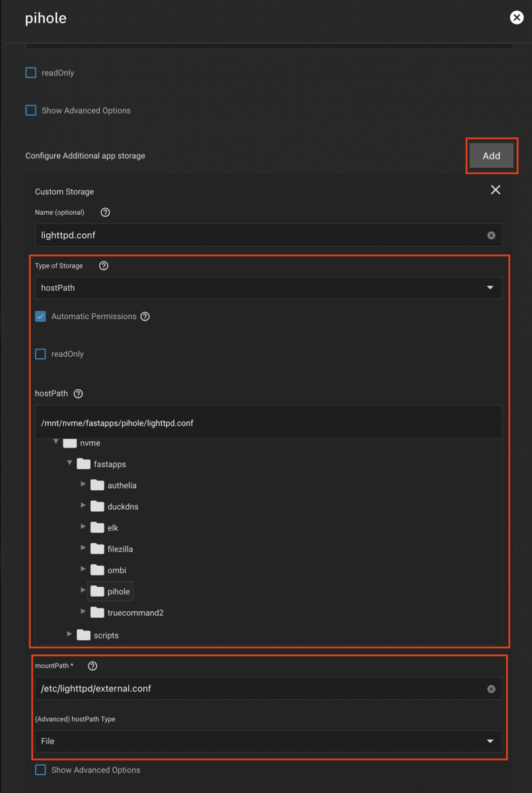This screenshot has height=793, width=532.
Task: Expand the truecommand2 folder
Action: coord(83,612)
